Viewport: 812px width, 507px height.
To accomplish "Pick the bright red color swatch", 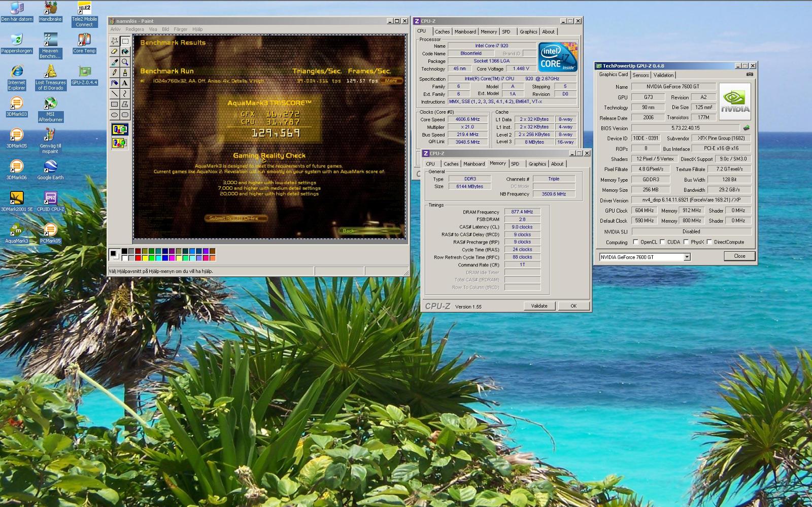I will pyautogui.click(x=138, y=258).
